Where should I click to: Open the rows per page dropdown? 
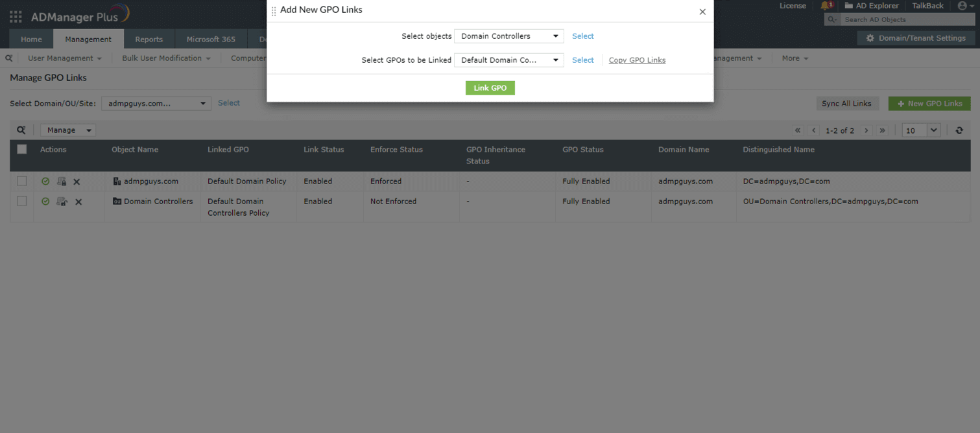tap(921, 130)
